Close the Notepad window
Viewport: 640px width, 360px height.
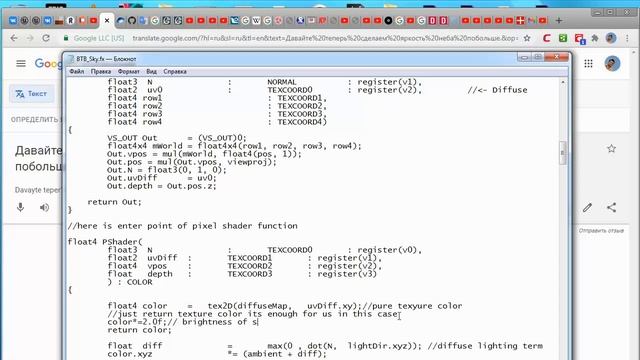click(x=556, y=57)
